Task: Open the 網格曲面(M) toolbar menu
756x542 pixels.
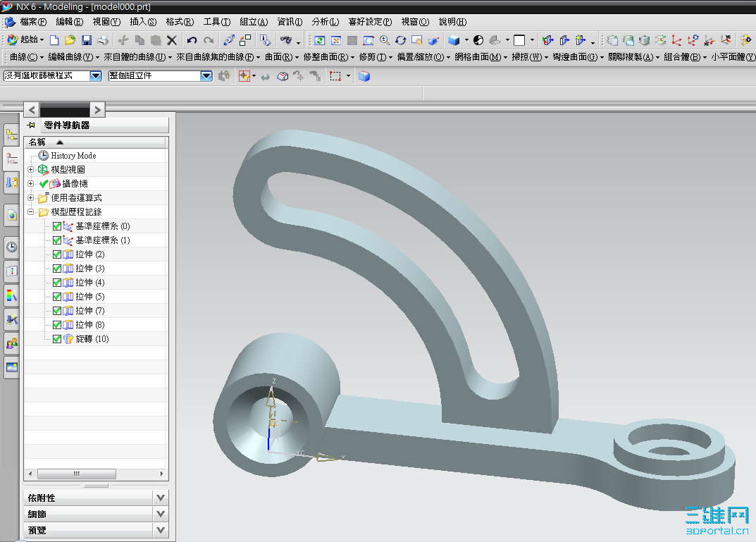Action: (481, 57)
